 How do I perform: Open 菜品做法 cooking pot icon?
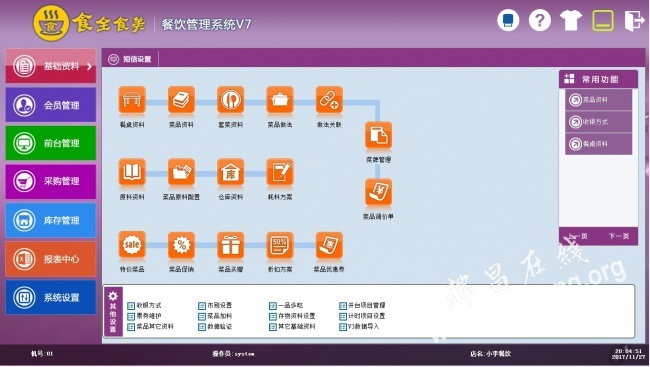point(280,100)
